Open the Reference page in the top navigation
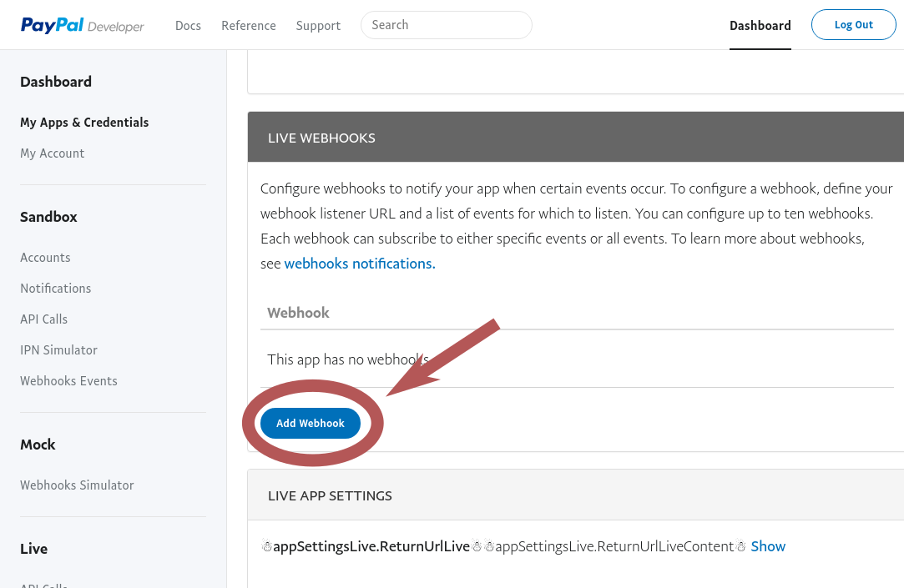This screenshot has width=904, height=588. [x=248, y=26]
